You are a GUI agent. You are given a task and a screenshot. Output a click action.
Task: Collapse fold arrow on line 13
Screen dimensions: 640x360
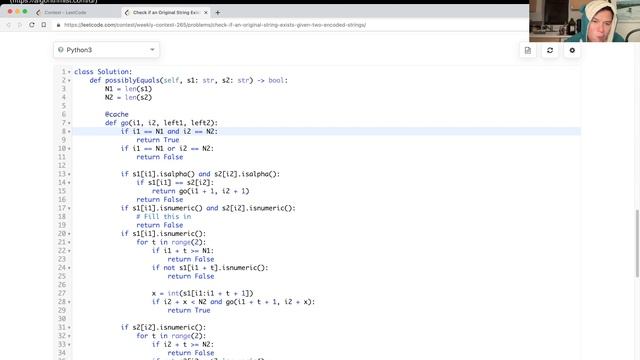coord(69,174)
